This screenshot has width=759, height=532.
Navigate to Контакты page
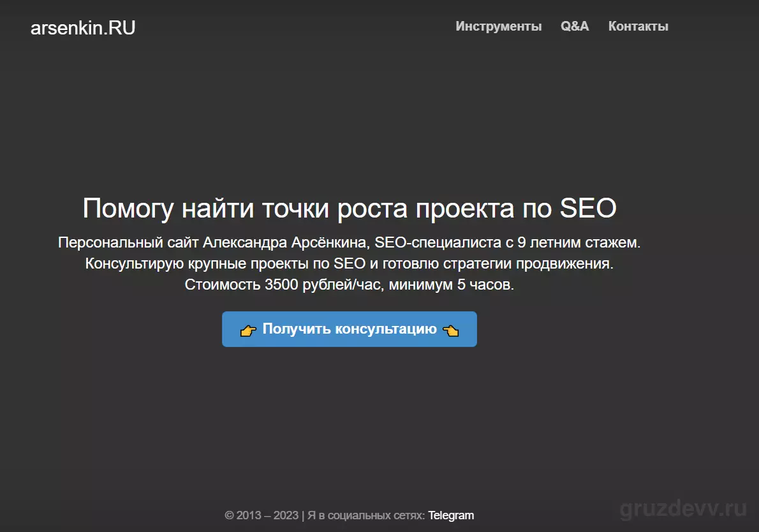(638, 26)
